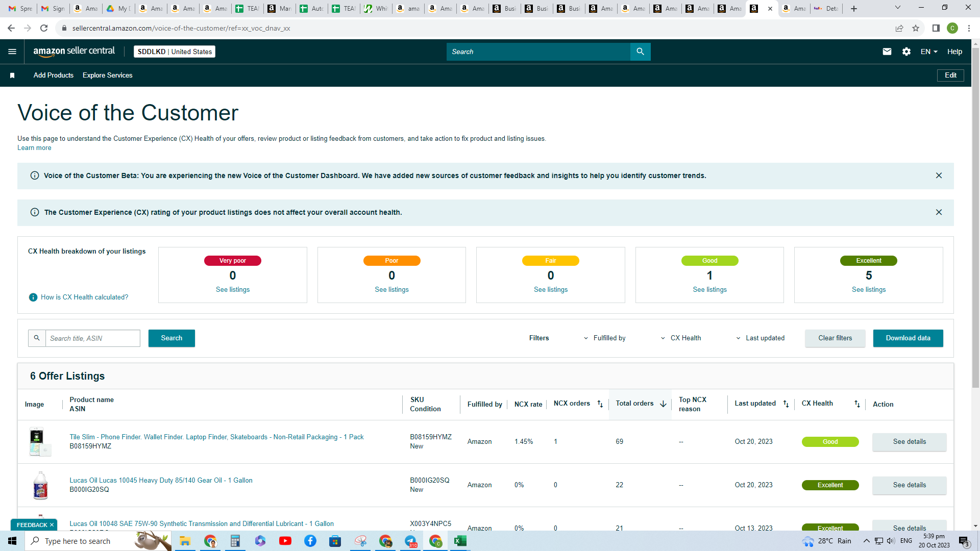Dismiss the CX rating account health banner
Image resolution: width=980 pixels, height=551 pixels.
(939, 212)
